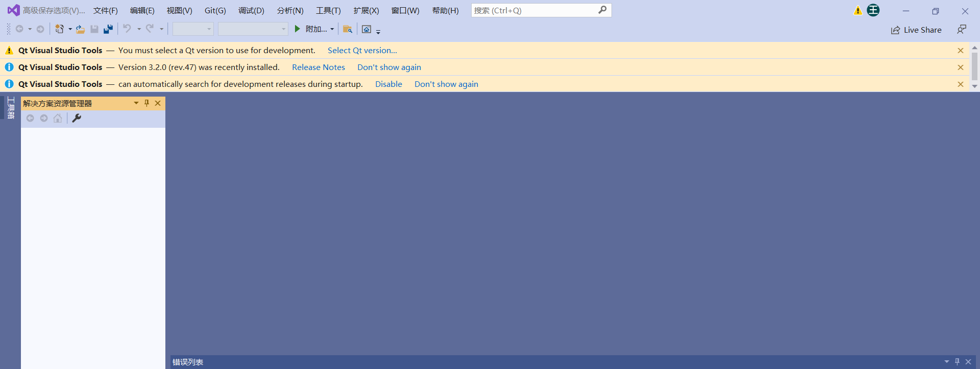
Task: Click the yellow warning notification icon in title bar
Action: (858, 10)
